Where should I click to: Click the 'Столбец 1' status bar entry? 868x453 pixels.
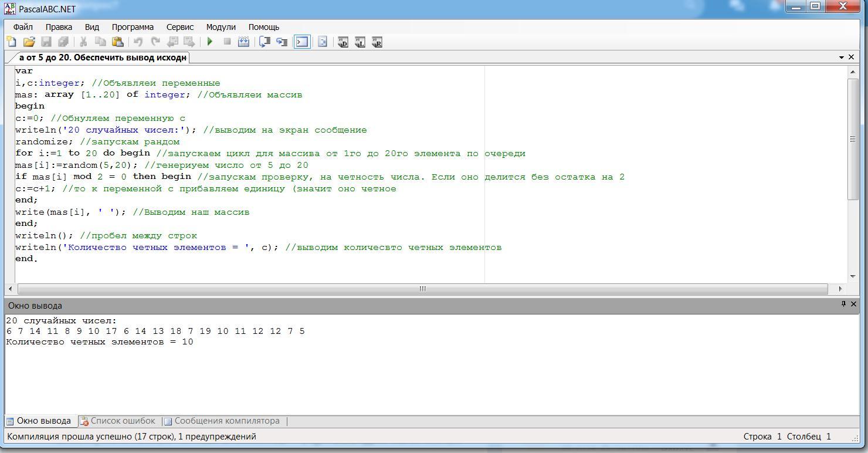tap(809, 437)
